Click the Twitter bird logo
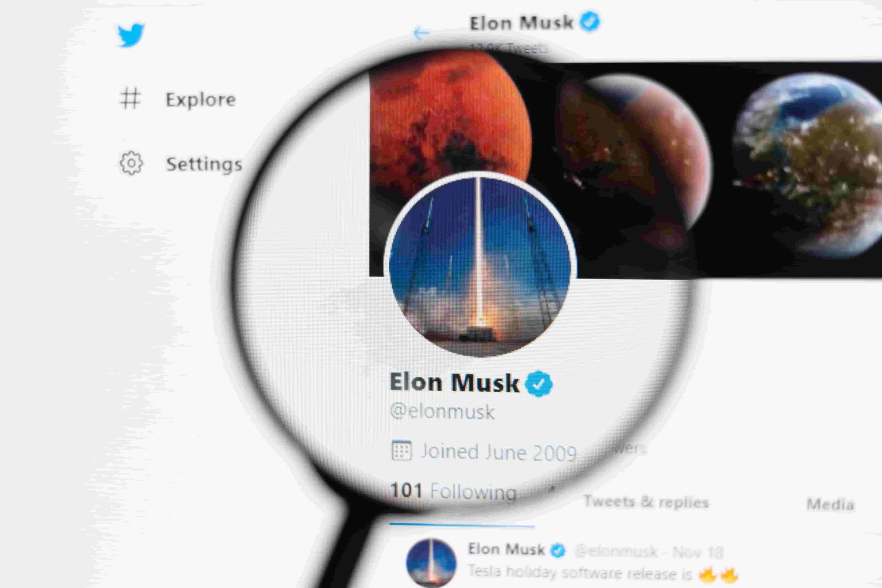The height and width of the screenshot is (588, 882). tap(131, 34)
